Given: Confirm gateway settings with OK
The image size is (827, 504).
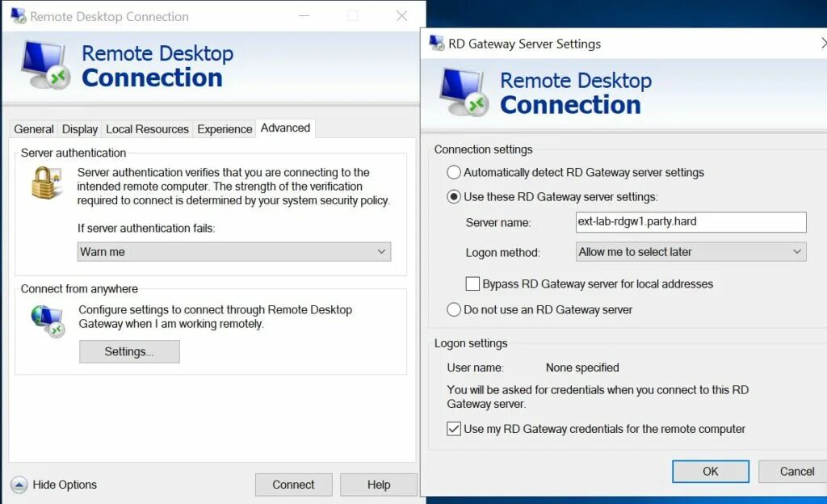Looking at the screenshot, I should click(711, 472).
